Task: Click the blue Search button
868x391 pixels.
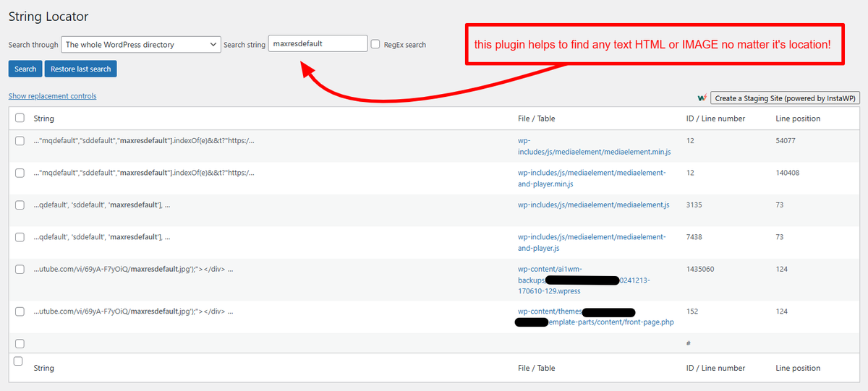Action: 25,69
